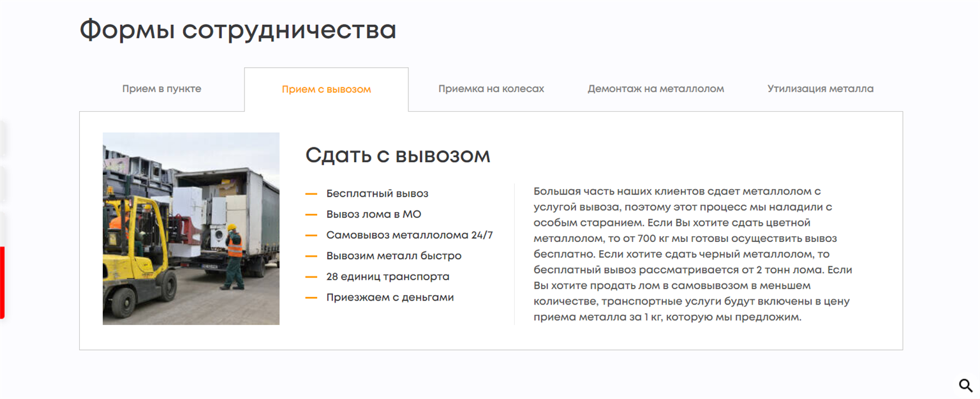Click the Самовывоз металлолома 24/7 text
This screenshot has height=399, width=980.
[409, 235]
